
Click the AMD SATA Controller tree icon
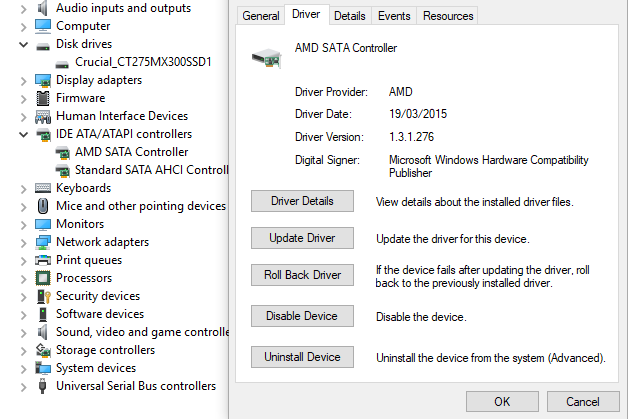pyautogui.click(x=62, y=153)
